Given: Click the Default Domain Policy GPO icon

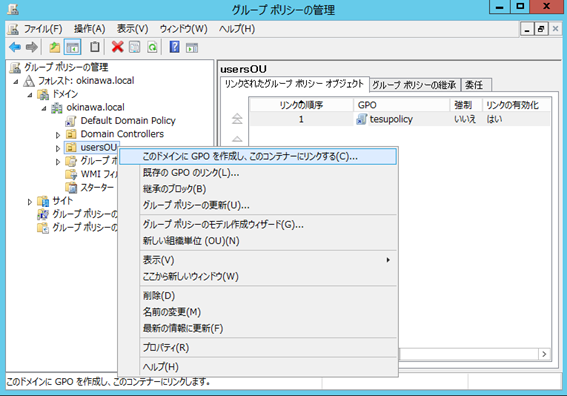Looking at the screenshot, I should (71, 121).
